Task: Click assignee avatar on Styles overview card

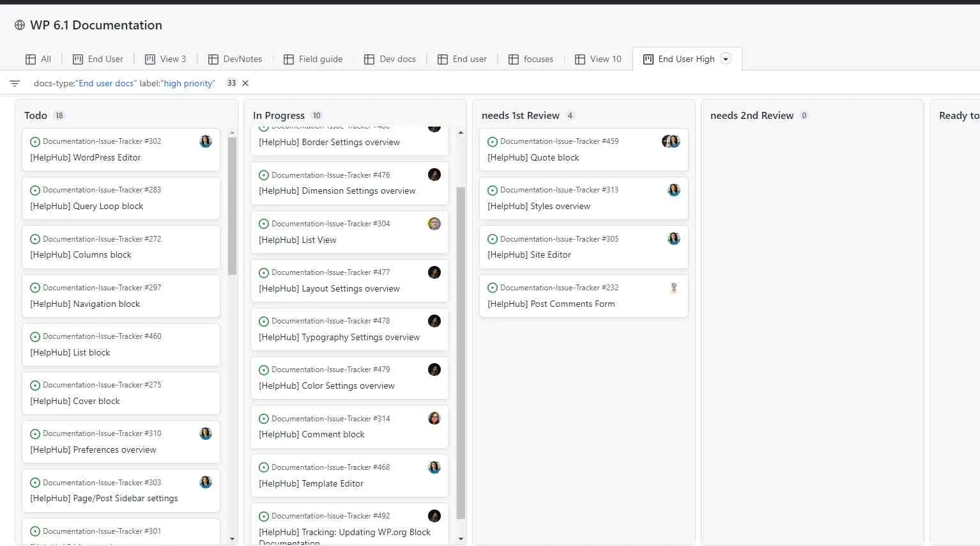Action: coord(674,190)
